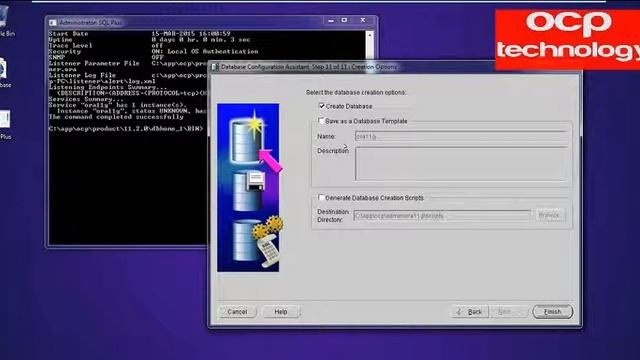This screenshot has height=360, width=640.
Task: Click the Database Configuration Assistant title icon
Action: pos(215,67)
